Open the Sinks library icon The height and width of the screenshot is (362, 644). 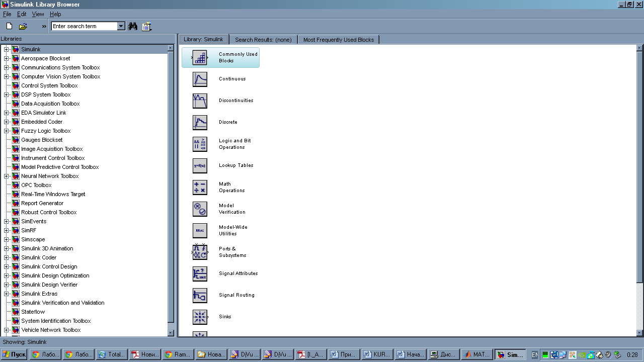[200, 317]
